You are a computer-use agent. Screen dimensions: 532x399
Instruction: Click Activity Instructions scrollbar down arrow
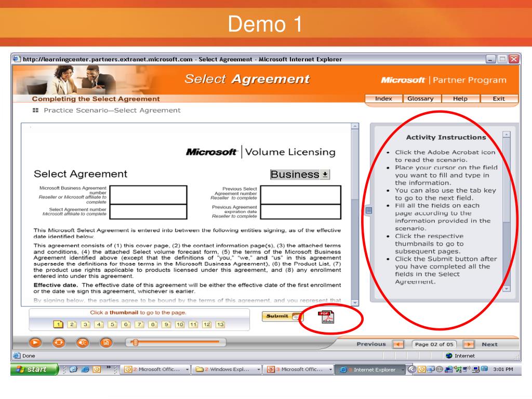click(x=506, y=289)
